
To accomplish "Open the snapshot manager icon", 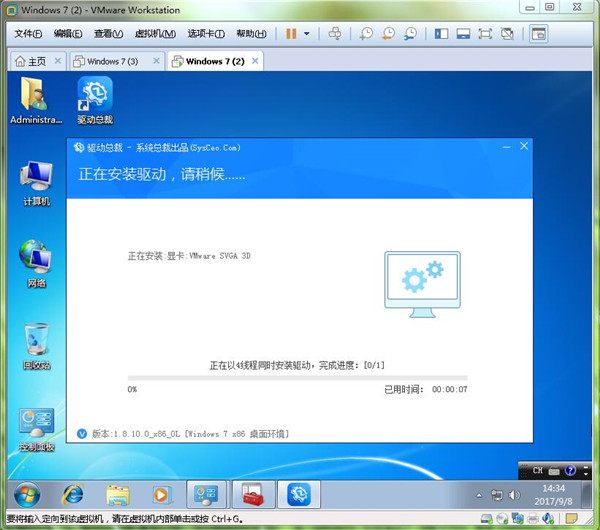I will tap(411, 34).
